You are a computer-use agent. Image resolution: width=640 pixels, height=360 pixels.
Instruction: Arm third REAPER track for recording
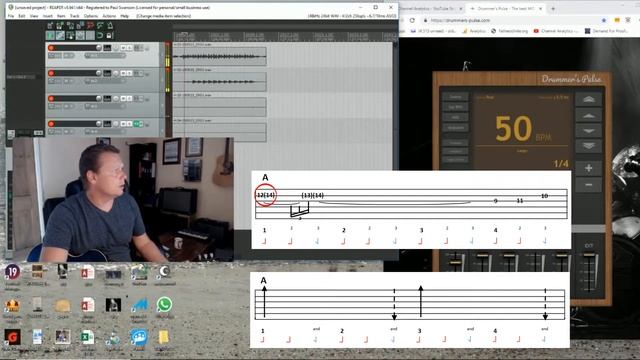[x=51, y=98]
